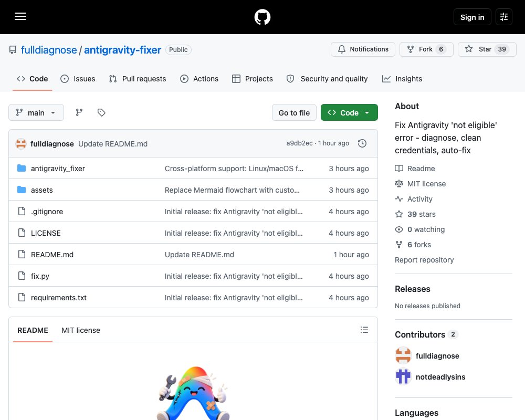The width and height of the screenshot is (525, 420).
Task: Select the Code tab
Action: [32, 79]
